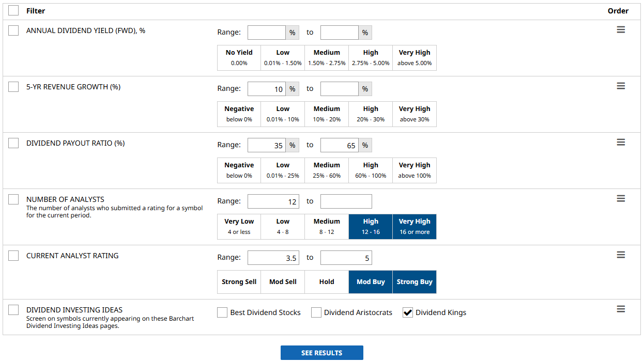The width and height of the screenshot is (644, 362).
Task: Click reorder handle for Number of Analysts filter
Action: [x=621, y=199]
